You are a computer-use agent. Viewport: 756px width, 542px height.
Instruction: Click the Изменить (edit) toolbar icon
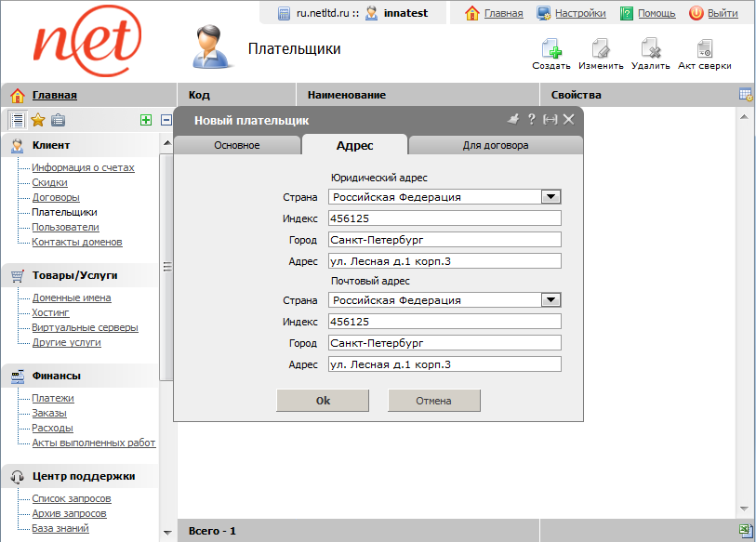[x=601, y=49]
